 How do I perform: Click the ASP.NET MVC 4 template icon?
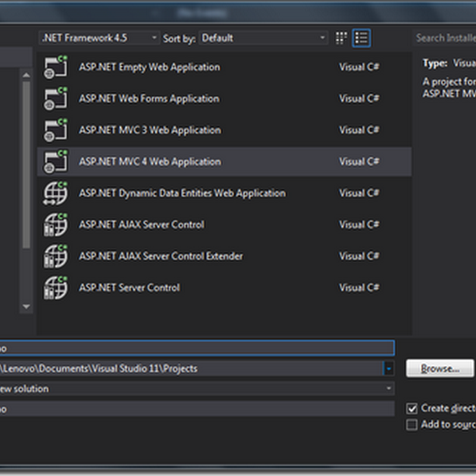[x=55, y=162]
